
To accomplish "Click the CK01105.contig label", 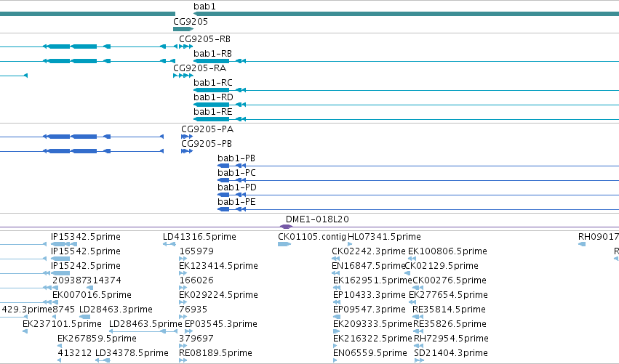I will [311, 237].
